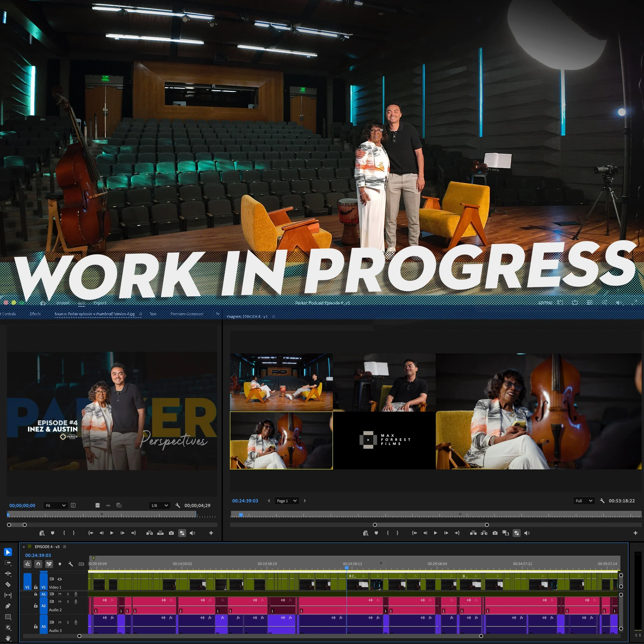The width and height of the screenshot is (644, 644).
Task: Open Source monitor wrench settings
Action: 178,505
